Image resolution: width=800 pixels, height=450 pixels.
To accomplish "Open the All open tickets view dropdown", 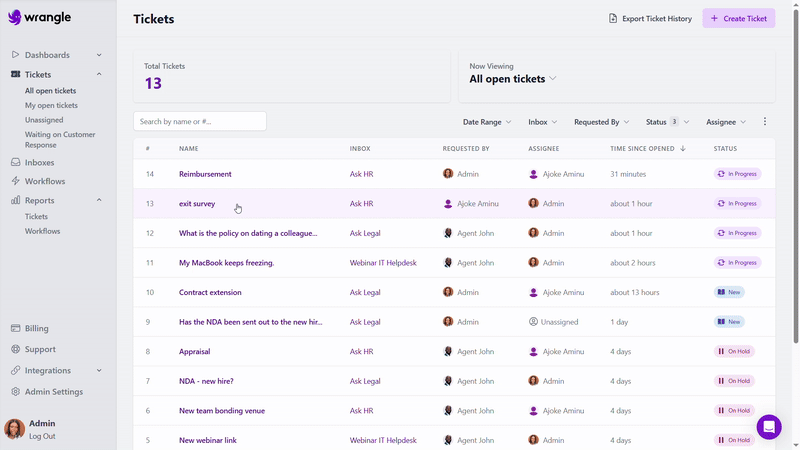I will point(513,79).
